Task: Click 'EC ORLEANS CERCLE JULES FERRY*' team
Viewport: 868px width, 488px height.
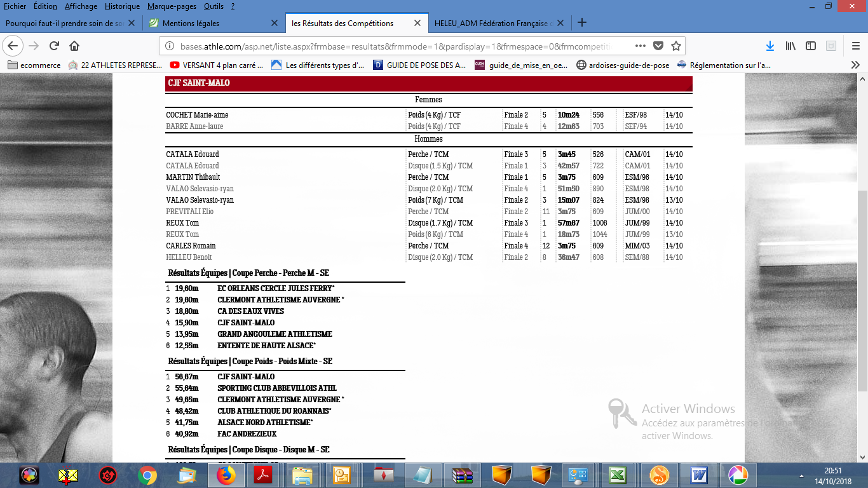Action: [276, 288]
